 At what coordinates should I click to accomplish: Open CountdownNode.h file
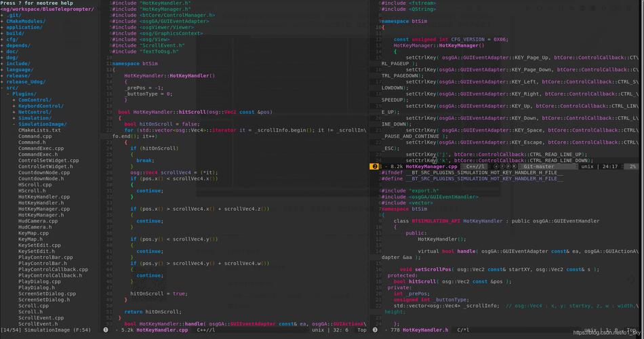tap(41, 178)
